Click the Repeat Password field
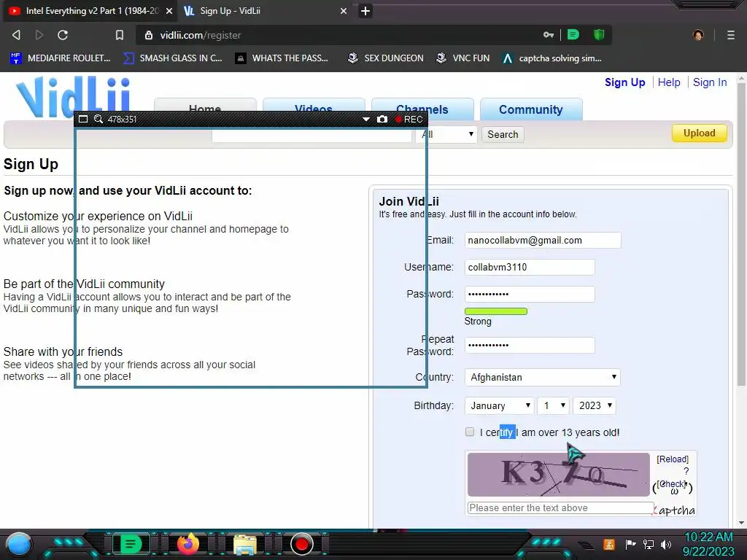This screenshot has height=560, width=747. 530,345
